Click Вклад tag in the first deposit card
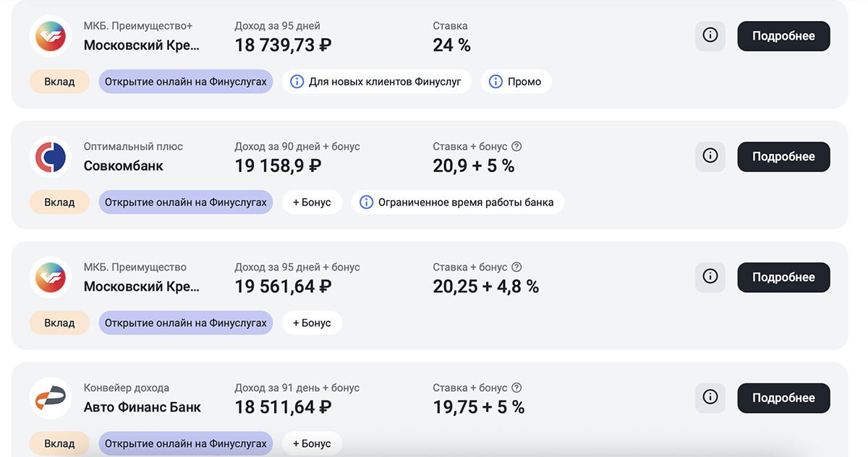Image resolution: width=868 pixels, height=457 pixels. tap(59, 82)
